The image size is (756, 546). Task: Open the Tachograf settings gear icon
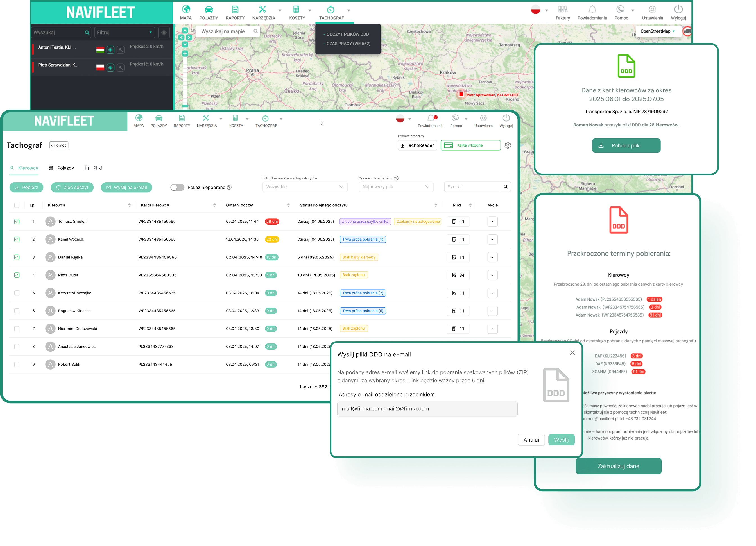tap(508, 145)
